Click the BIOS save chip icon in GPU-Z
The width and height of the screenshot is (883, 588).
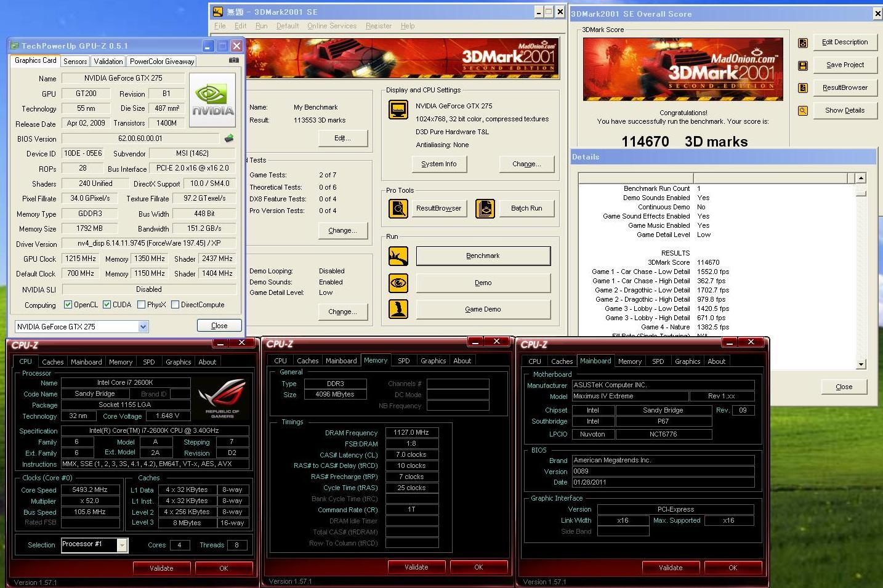point(229,139)
